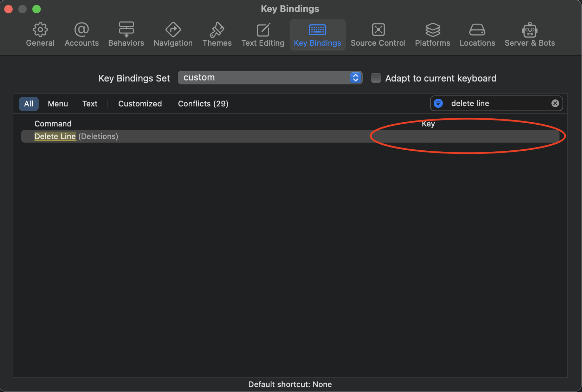Click the highlighted empty Key field
This screenshot has width=582, height=392.
point(466,136)
